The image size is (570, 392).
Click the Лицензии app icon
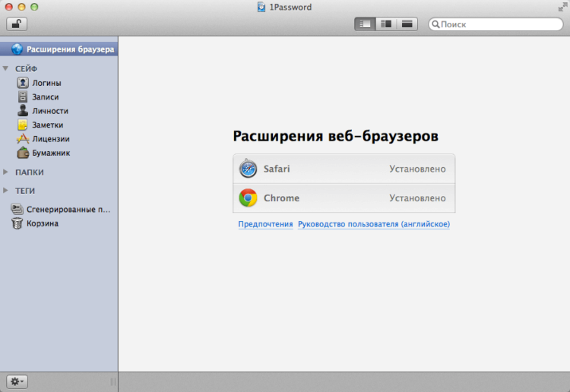coord(23,138)
